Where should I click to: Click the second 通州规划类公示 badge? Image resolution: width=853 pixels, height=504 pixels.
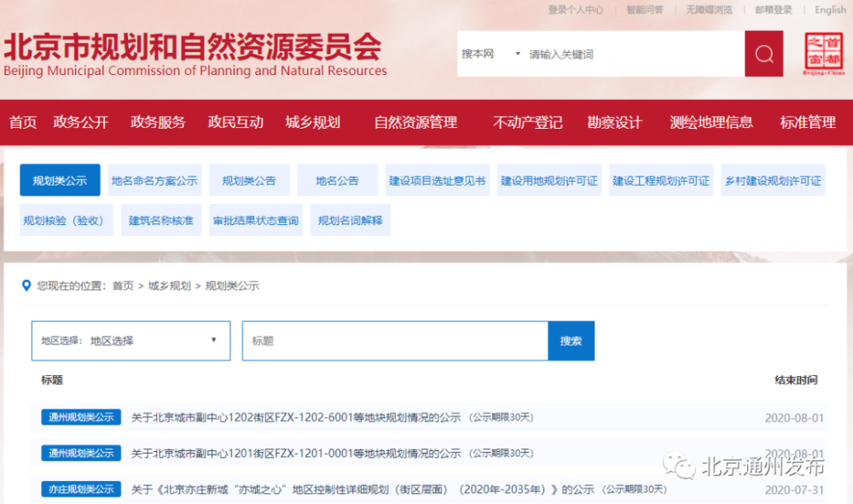pyautogui.click(x=79, y=453)
